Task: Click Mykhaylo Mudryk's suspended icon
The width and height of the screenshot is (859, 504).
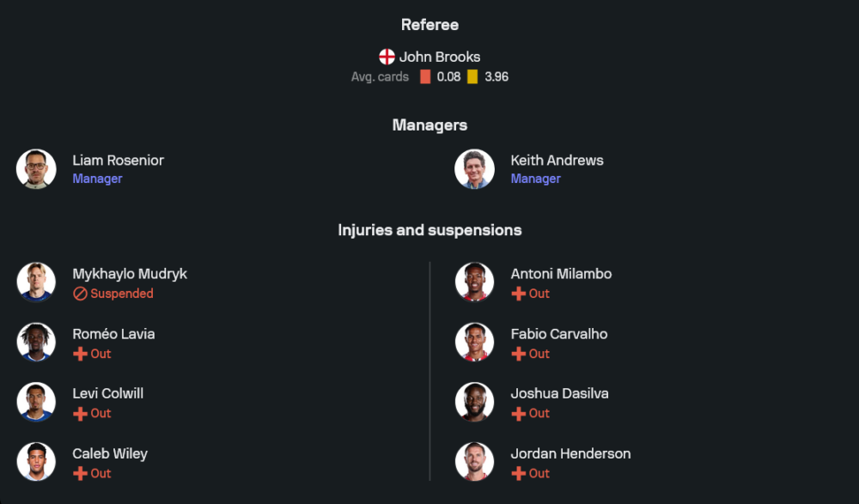Action: (80, 294)
